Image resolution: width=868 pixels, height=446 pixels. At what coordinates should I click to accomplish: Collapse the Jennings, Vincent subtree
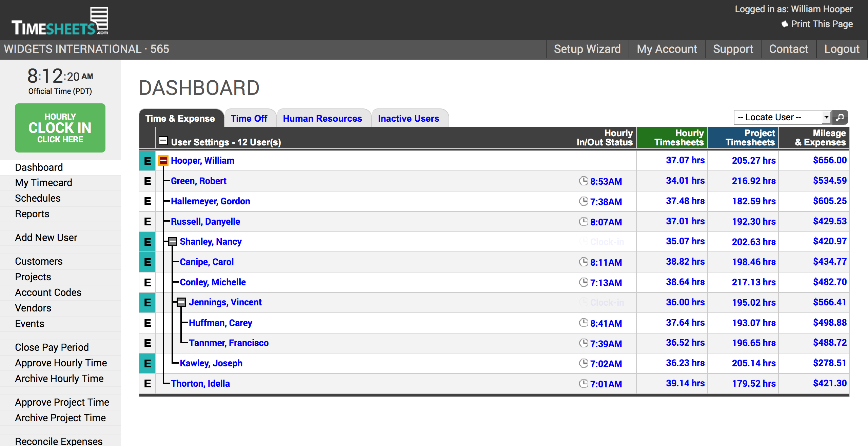tap(182, 302)
